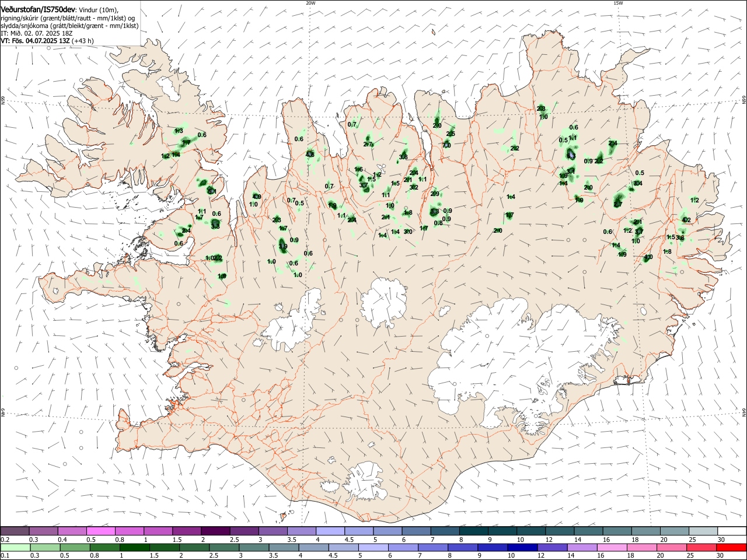Pick the 6–7 periwinkle rain legend swatch
Viewport: 747px width, 560px height.
coord(403,548)
